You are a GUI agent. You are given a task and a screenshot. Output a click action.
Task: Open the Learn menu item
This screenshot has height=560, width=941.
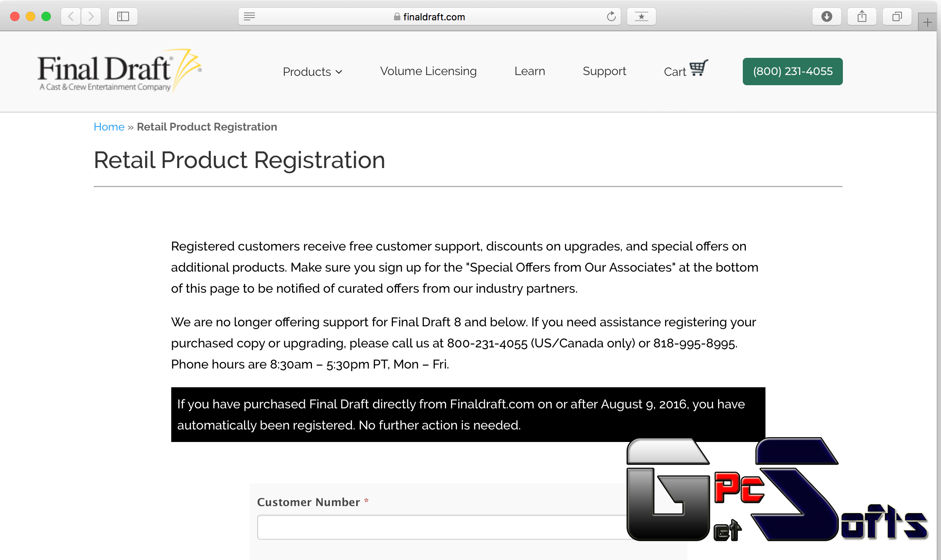[x=530, y=71]
